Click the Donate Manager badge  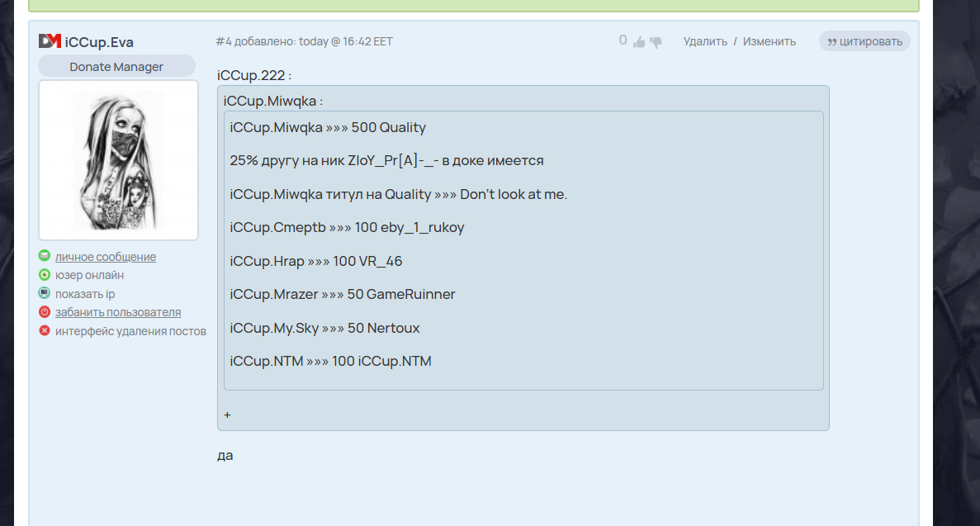116,66
